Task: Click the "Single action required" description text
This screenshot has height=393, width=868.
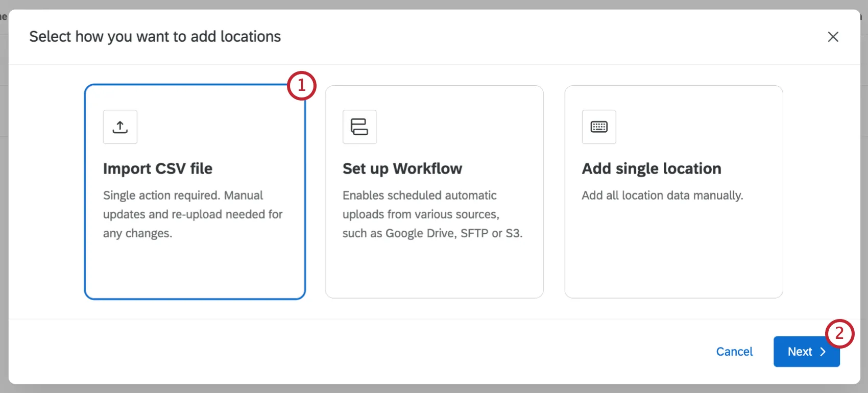Action: point(193,214)
